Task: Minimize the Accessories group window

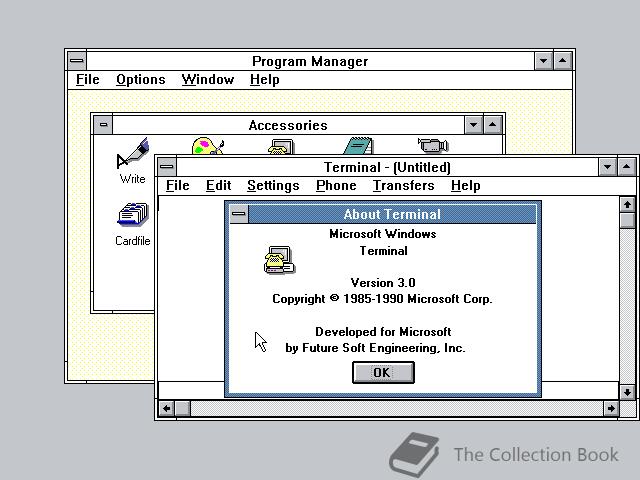Action: point(473,125)
